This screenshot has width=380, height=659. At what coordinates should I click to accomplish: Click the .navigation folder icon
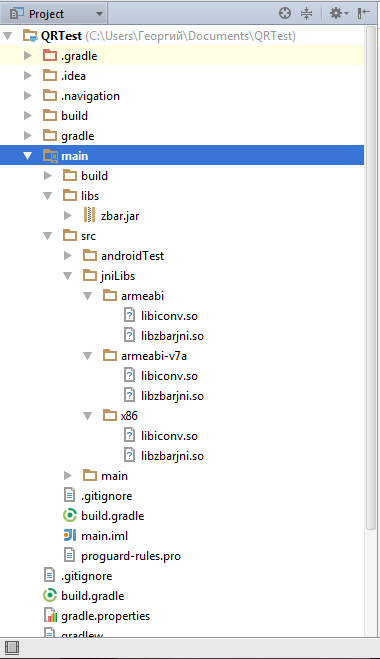(x=50, y=95)
